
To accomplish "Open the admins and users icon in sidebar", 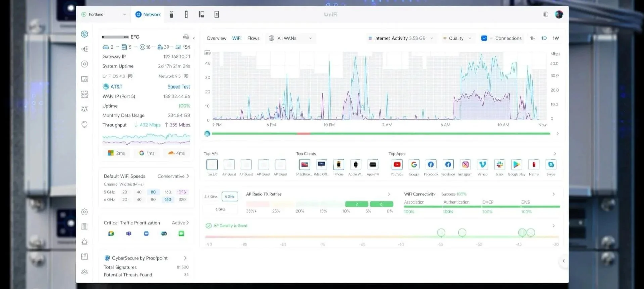I will click(85, 272).
